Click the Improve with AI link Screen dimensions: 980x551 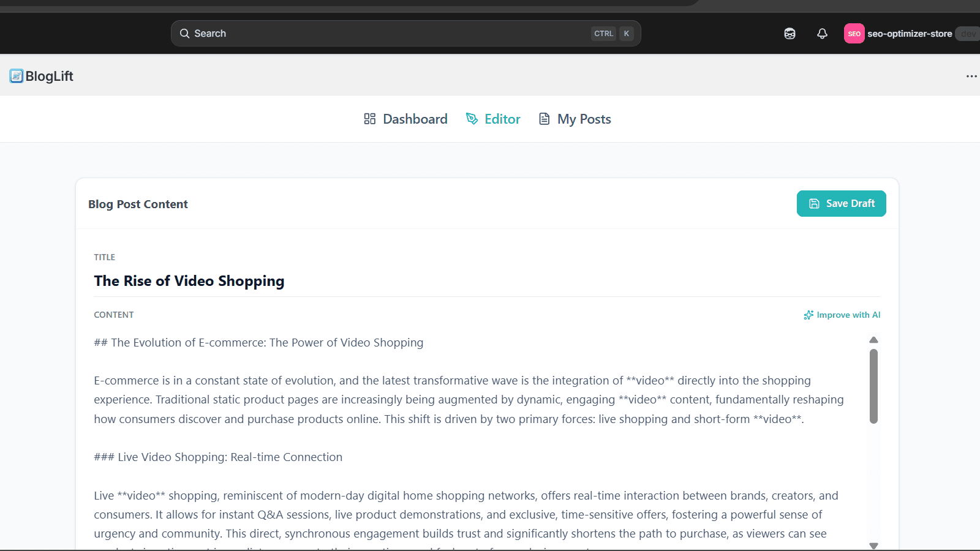pyautogui.click(x=842, y=315)
